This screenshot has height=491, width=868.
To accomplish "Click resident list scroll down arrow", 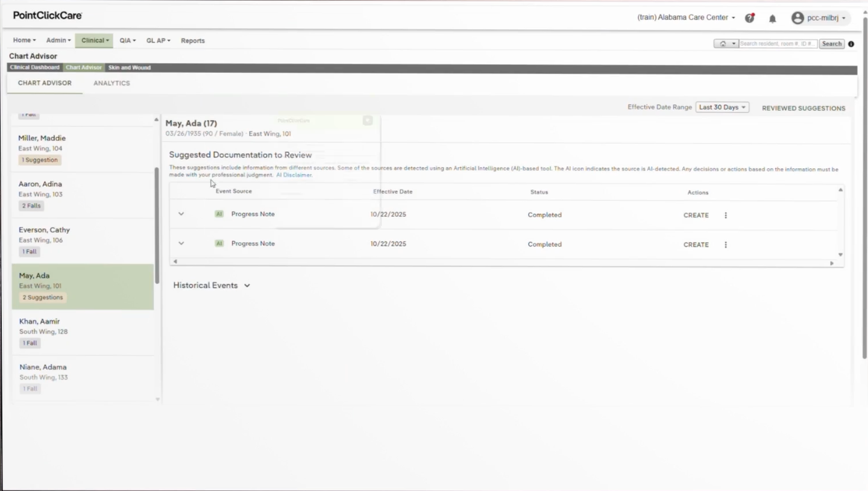I will pyautogui.click(x=158, y=399).
